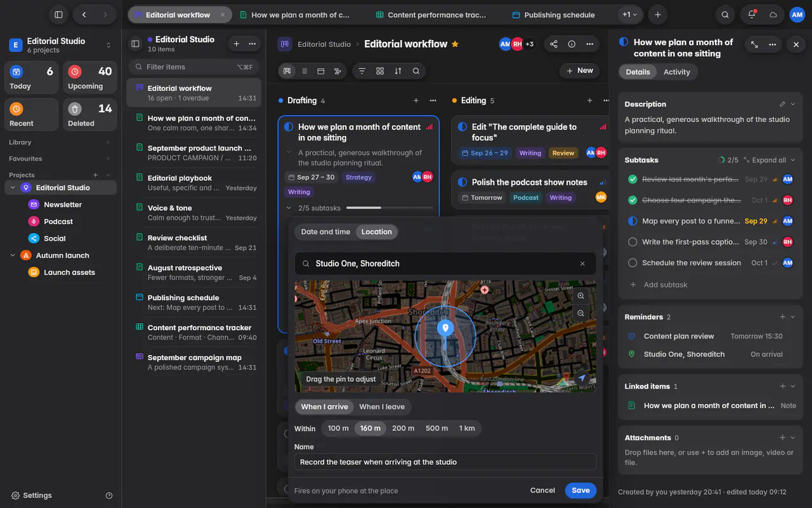Open the Help icon beside Settings
The width and height of the screenshot is (812, 508).
[109, 495]
